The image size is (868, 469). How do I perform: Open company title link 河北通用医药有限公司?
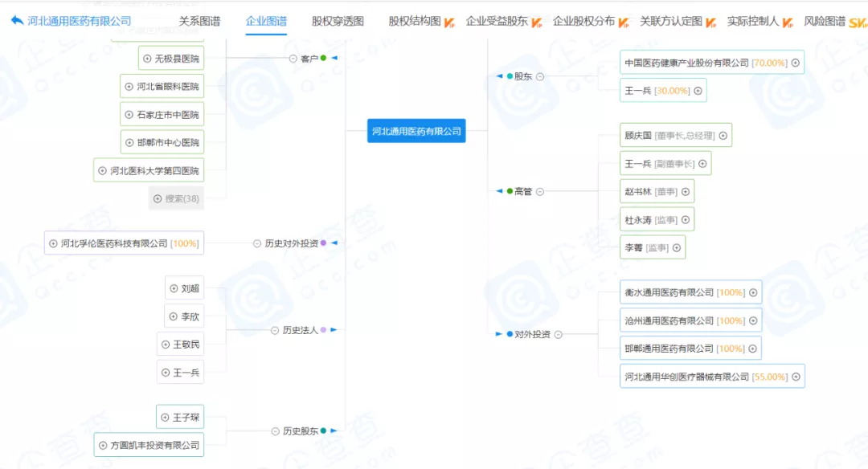click(79, 21)
